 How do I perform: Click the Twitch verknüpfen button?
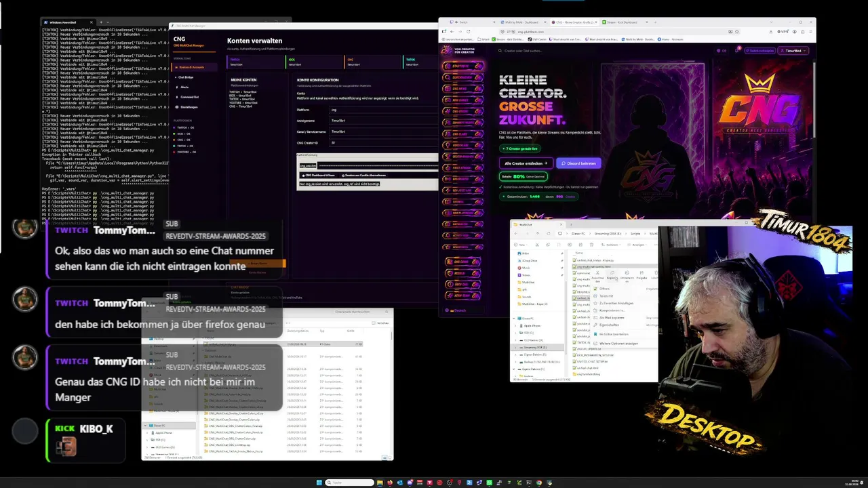759,50
